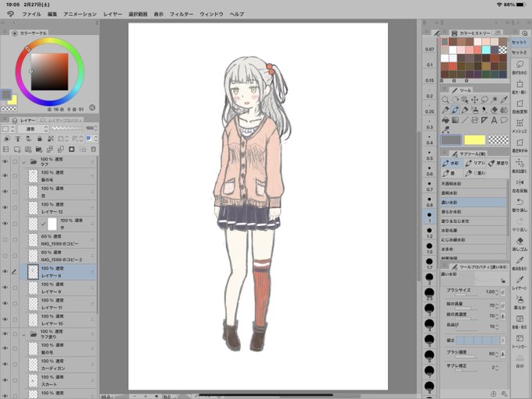Select the Eyedropper tool in tool palette
Image resolution: width=532 pixels, height=399 pixels.
[504, 100]
